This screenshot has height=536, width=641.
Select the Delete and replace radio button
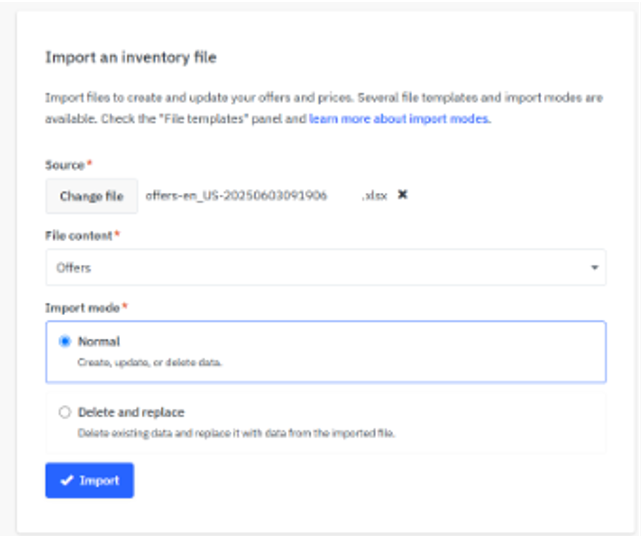pos(65,412)
